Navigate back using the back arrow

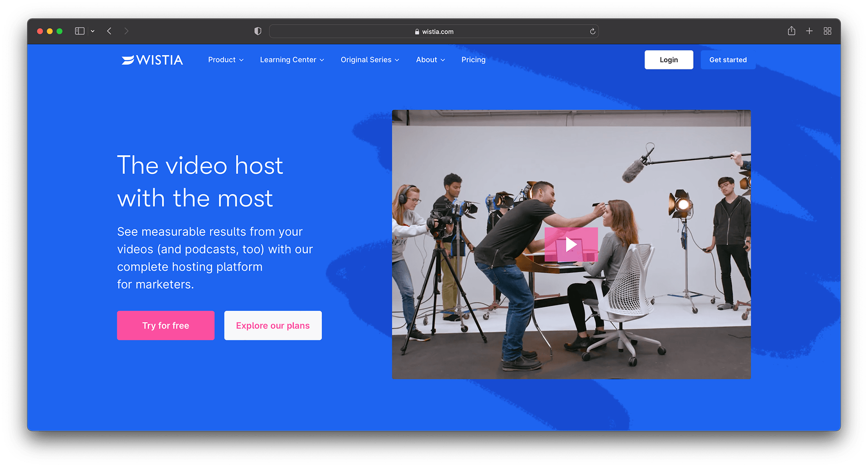tap(109, 31)
